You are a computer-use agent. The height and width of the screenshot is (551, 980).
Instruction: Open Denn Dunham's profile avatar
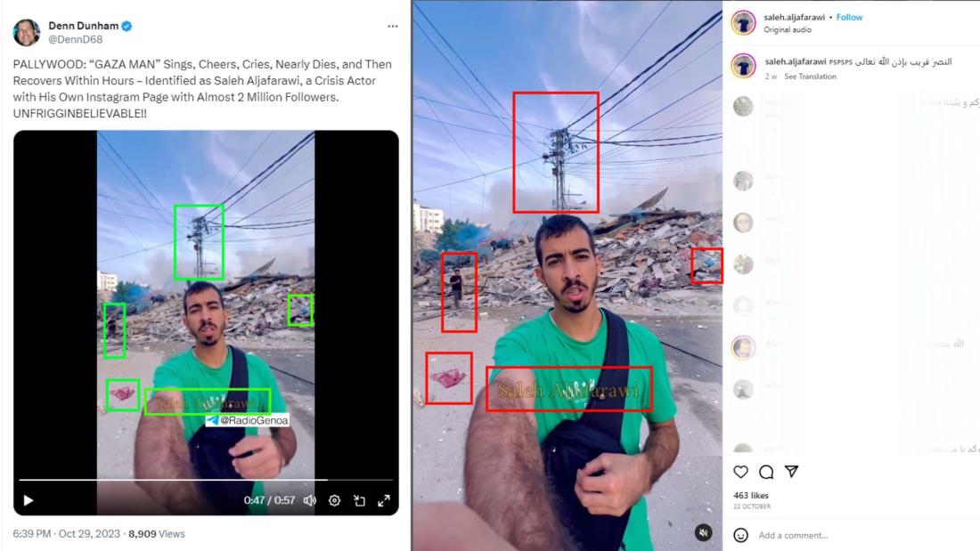tap(26, 32)
